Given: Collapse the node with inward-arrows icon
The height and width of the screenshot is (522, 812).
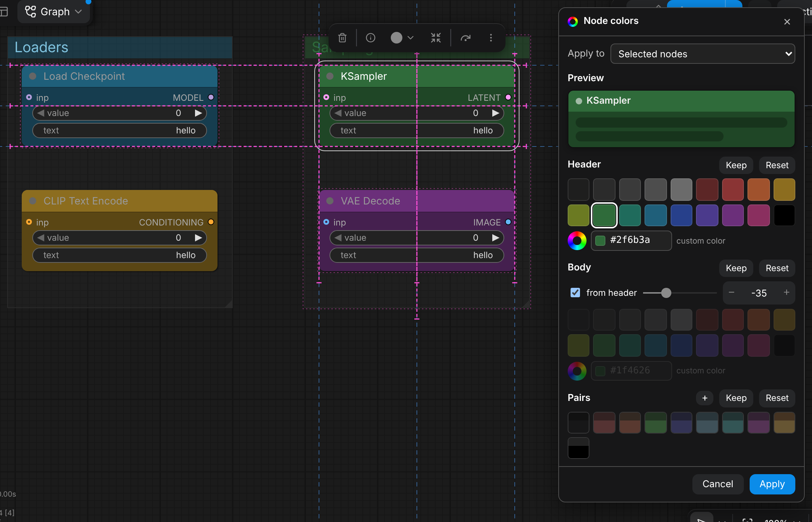Looking at the screenshot, I should pyautogui.click(x=436, y=38).
